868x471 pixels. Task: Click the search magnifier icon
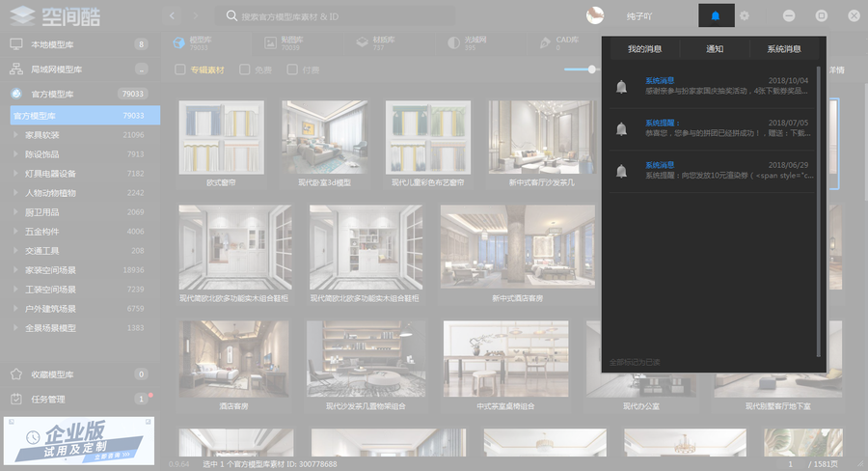click(231, 16)
